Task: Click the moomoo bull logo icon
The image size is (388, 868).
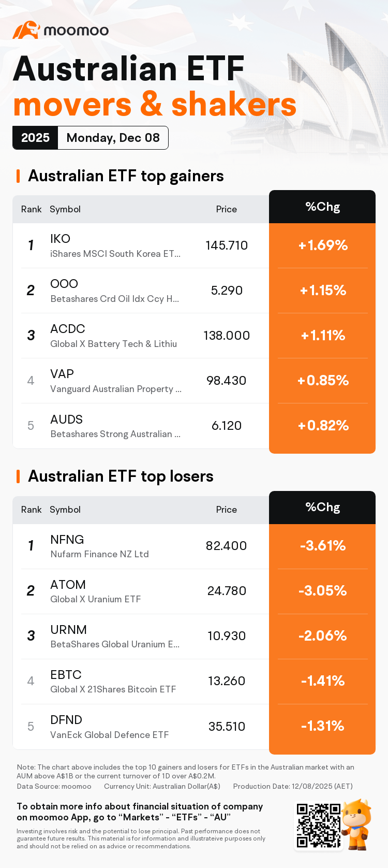Action: click(x=26, y=30)
